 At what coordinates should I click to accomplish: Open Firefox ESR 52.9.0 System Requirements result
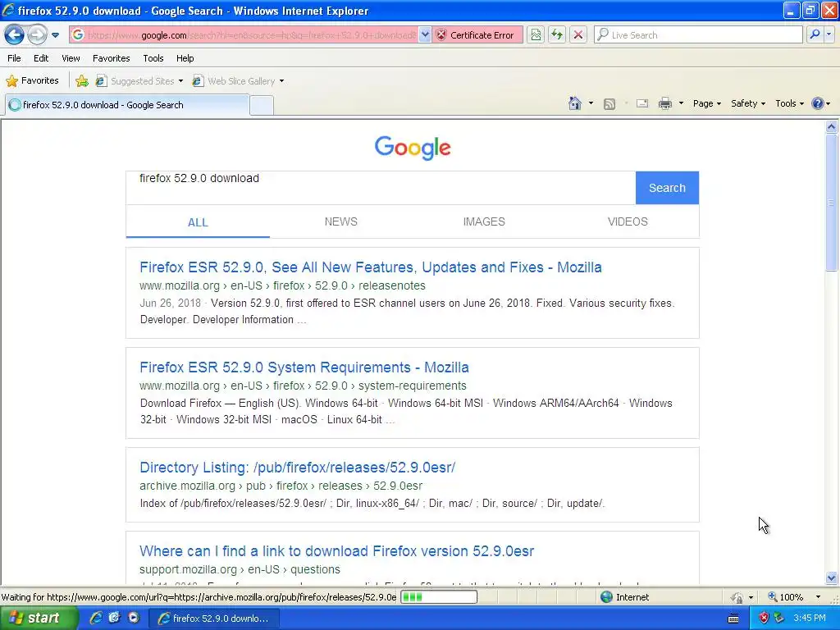pos(304,367)
